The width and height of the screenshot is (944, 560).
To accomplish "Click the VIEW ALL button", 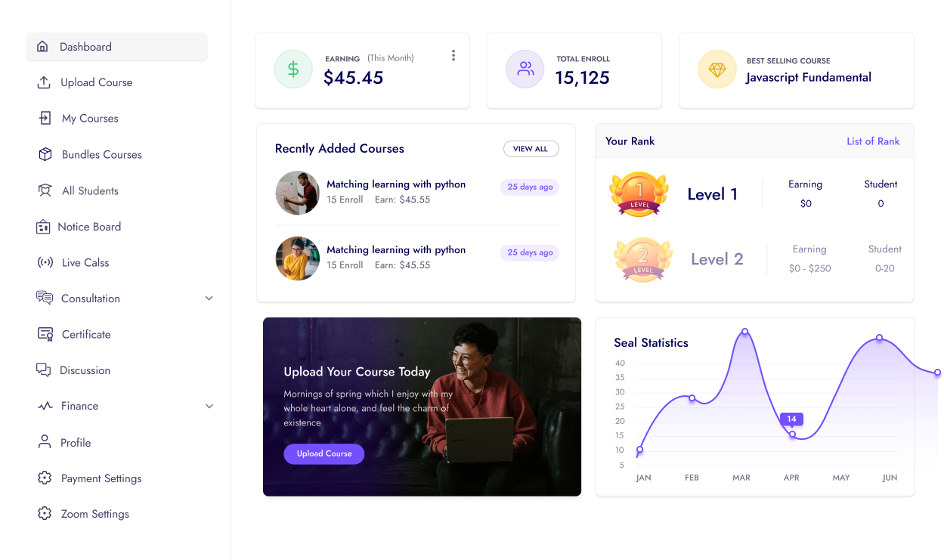I will tap(531, 149).
